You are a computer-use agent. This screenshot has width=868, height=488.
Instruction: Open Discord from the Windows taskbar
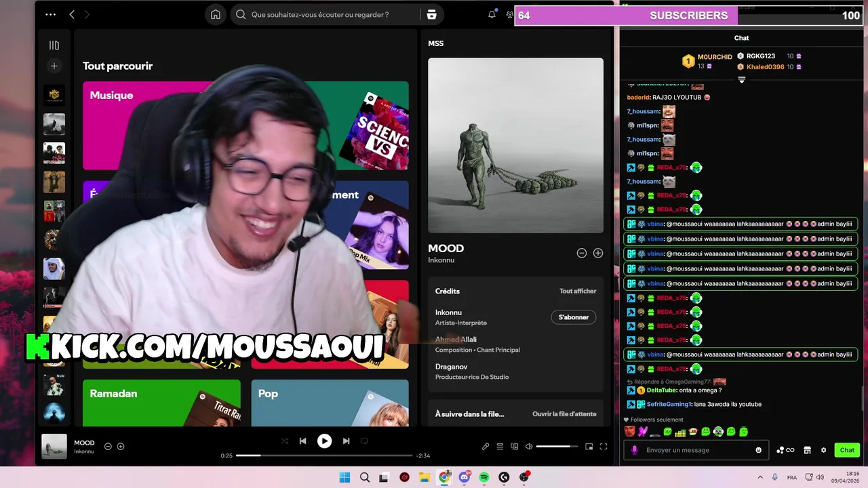pyautogui.click(x=465, y=477)
